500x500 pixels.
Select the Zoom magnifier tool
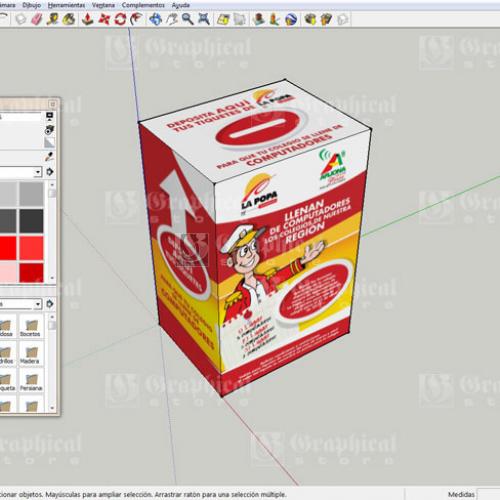pos(188,19)
